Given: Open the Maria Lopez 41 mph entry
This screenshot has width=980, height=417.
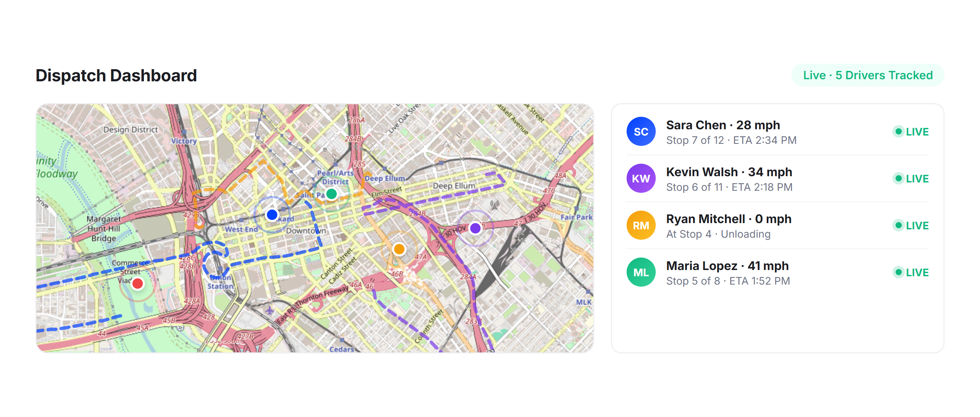Looking at the screenshot, I should coord(778,272).
